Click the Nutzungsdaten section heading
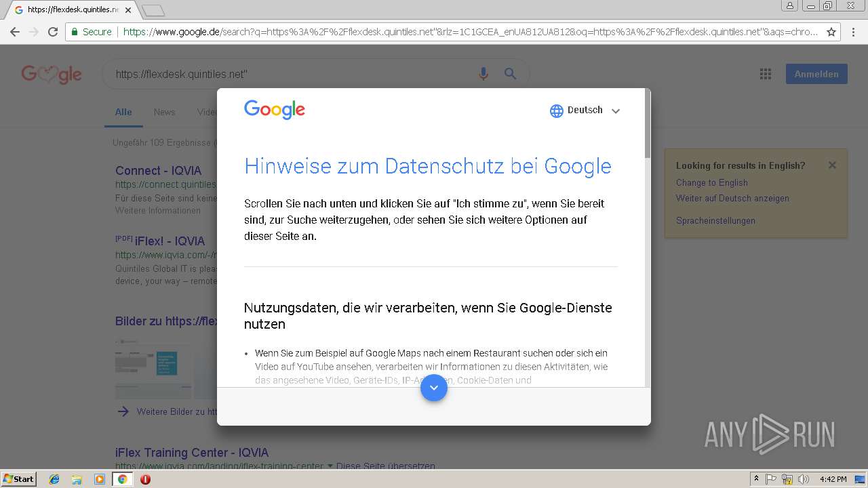868x488 pixels. click(428, 316)
